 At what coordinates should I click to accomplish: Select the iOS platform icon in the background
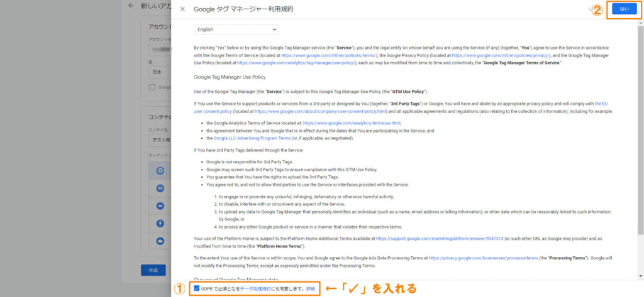pos(160,188)
